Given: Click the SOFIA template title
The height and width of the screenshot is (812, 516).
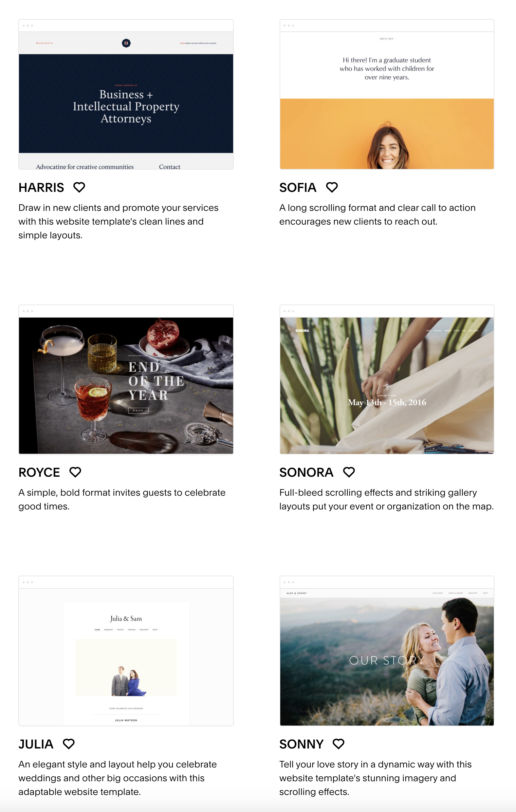Looking at the screenshot, I should tap(298, 188).
